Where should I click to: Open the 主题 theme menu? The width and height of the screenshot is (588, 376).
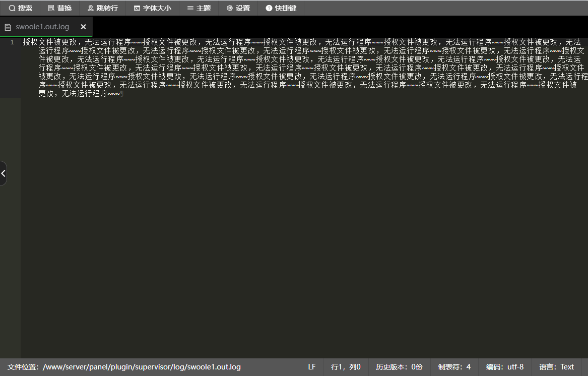[199, 8]
